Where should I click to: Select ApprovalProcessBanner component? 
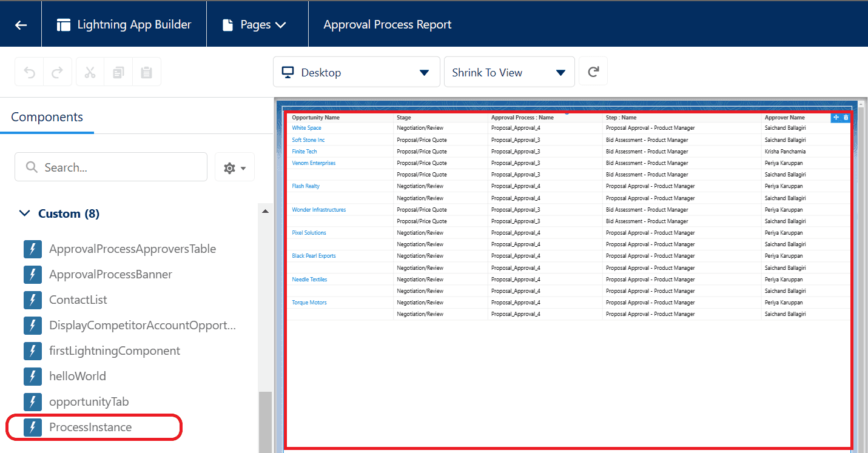pos(110,275)
